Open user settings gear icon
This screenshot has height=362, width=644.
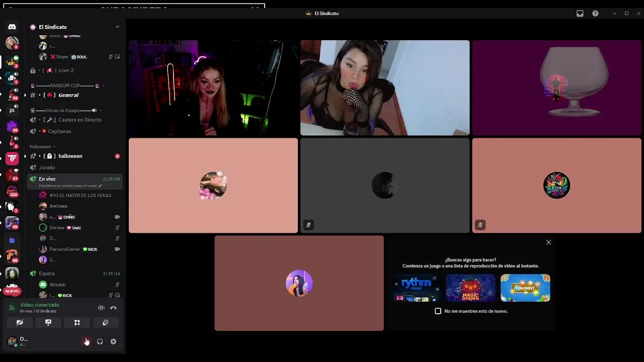pos(113,341)
